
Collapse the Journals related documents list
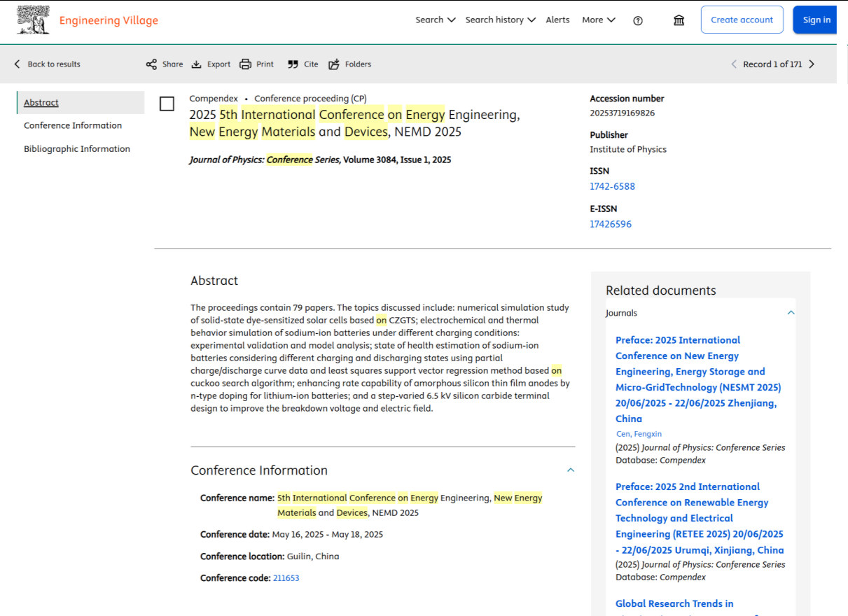[x=791, y=313]
